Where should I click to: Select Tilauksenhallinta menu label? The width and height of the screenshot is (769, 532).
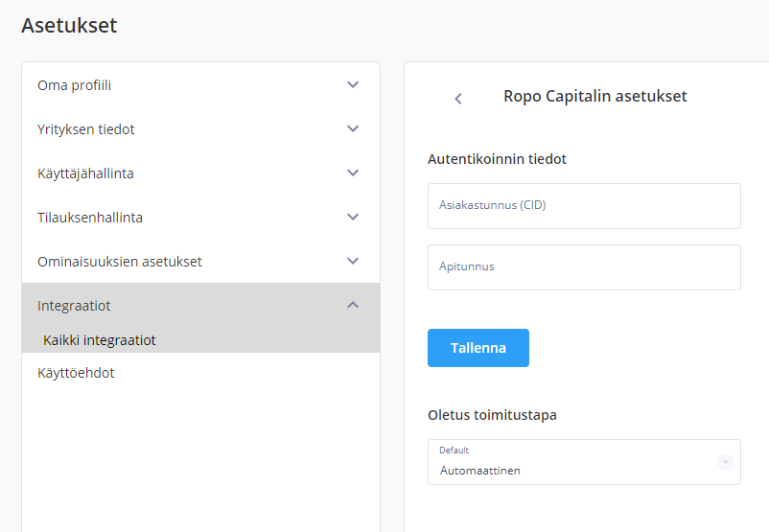[90, 218]
